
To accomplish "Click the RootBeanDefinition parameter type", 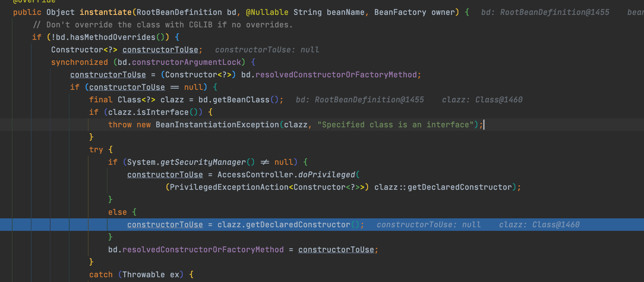I will pos(179,12).
